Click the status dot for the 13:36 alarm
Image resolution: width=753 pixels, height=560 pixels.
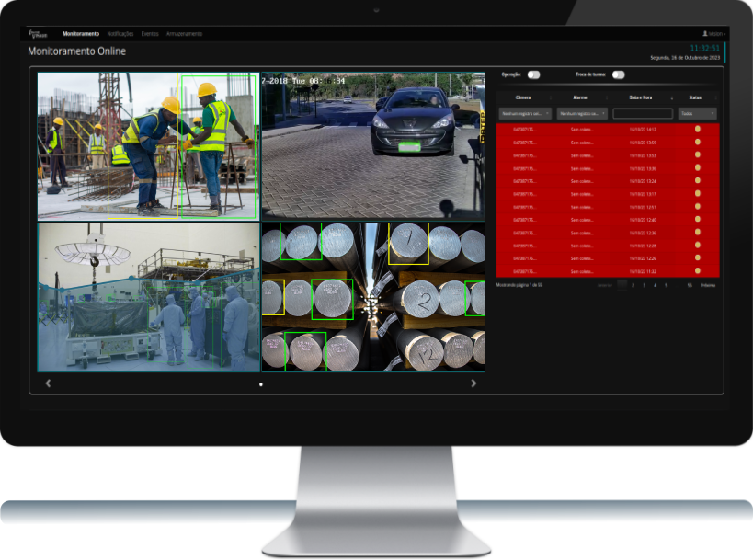coord(697,167)
